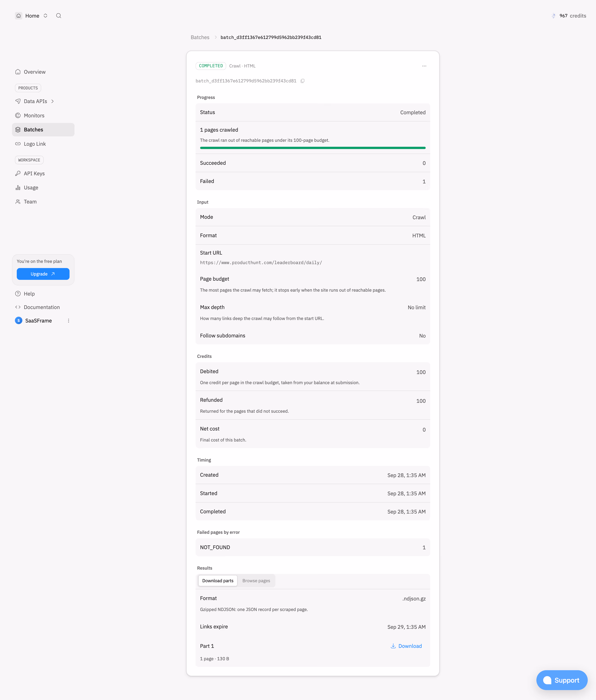Click the NOT_FOUND error row
Viewport: 596px width, 700px height.
tap(313, 548)
